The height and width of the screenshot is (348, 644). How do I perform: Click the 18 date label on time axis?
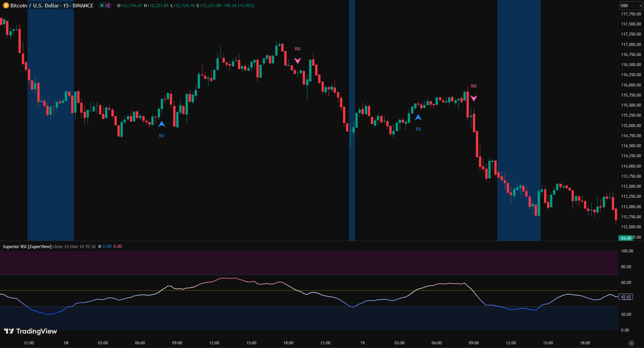(x=66, y=343)
